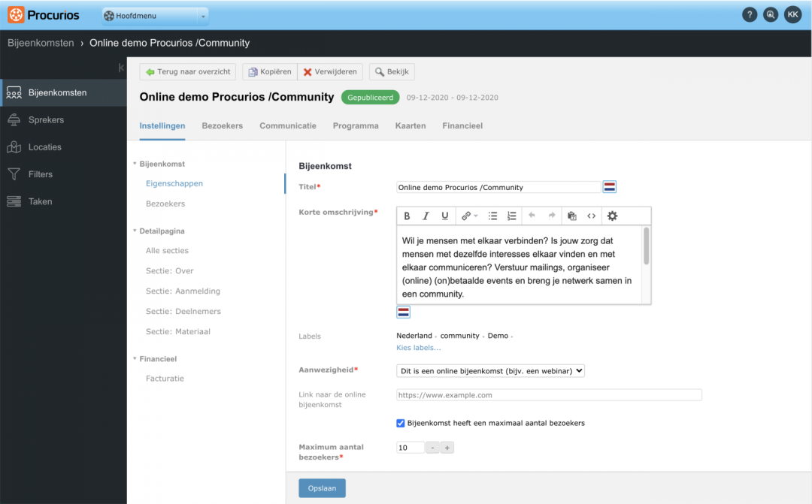Toggle maximum visitors checkbox

click(400, 424)
